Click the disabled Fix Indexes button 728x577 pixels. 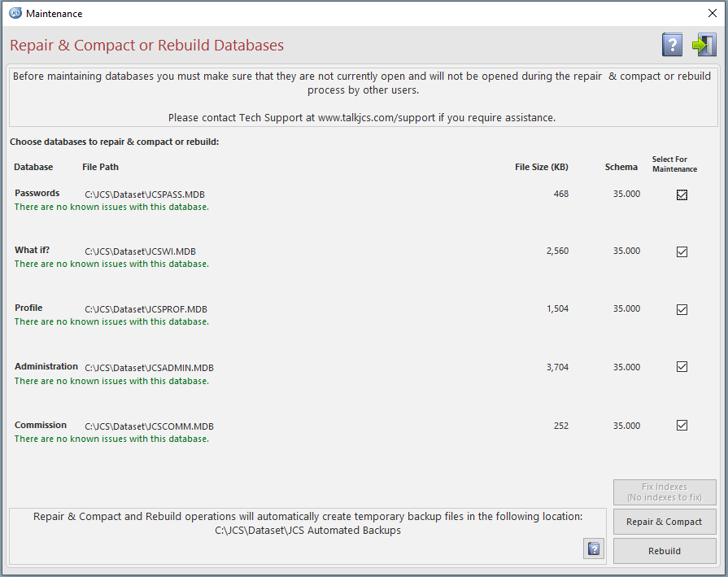coord(665,492)
